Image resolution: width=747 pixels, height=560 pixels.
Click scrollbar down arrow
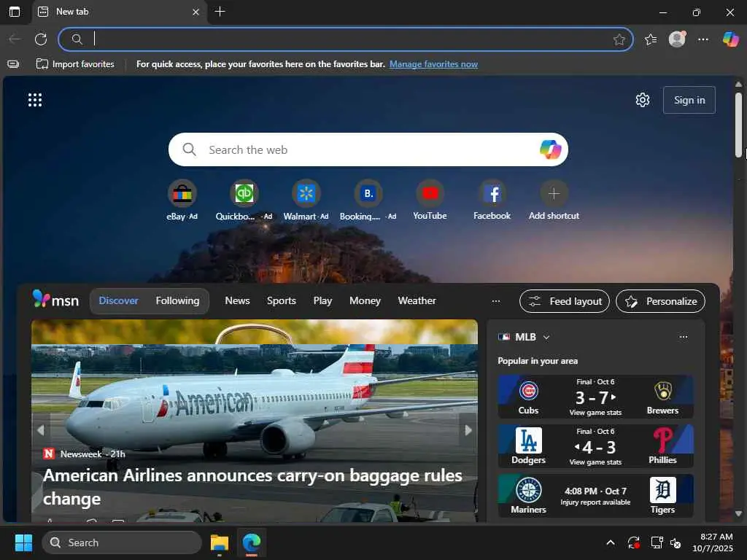point(738,513)
